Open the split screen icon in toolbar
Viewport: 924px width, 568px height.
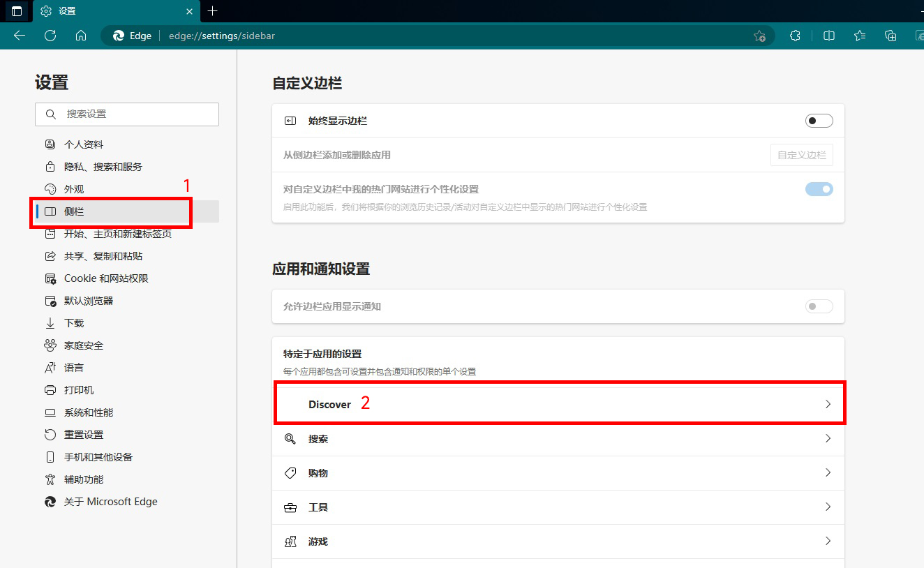tap(828, 36)
